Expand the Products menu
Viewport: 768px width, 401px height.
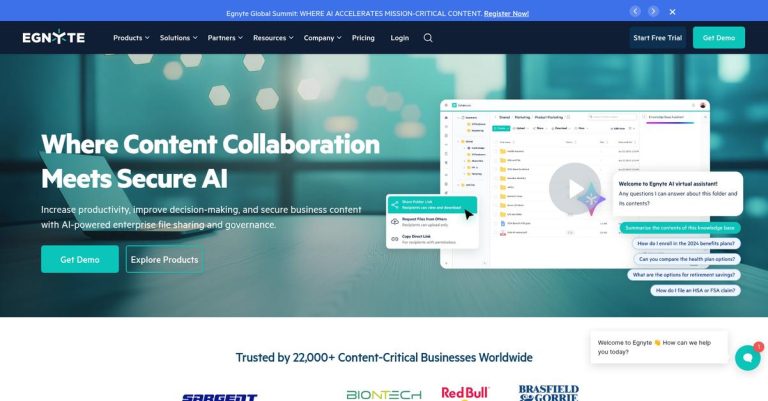pos(131,38)
